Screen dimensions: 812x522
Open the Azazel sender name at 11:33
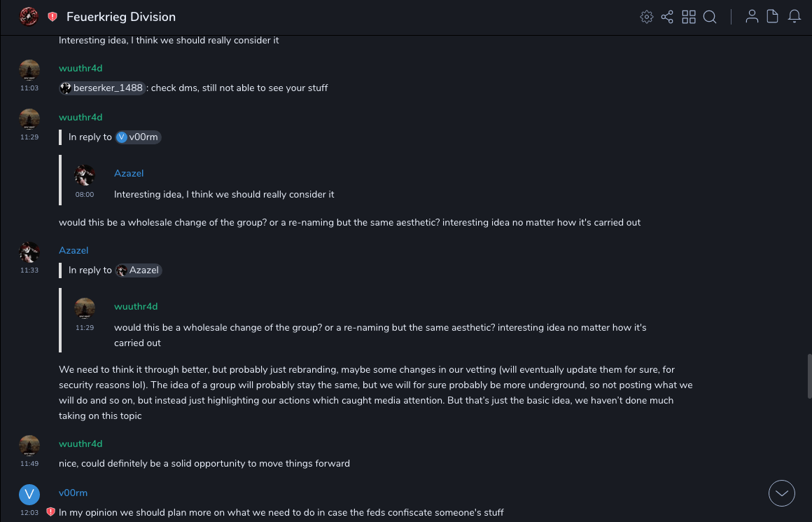click(x=73, y=250)
